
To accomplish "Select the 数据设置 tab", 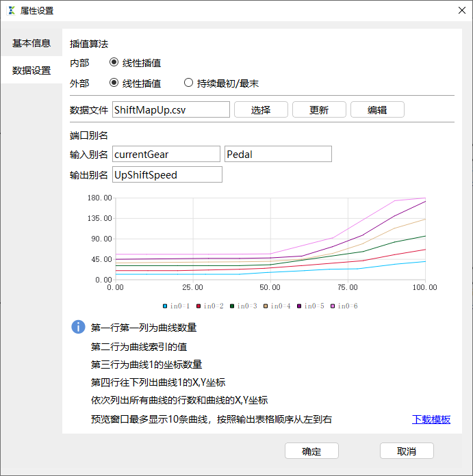I will pyautogui.click(x=31, y=70).
